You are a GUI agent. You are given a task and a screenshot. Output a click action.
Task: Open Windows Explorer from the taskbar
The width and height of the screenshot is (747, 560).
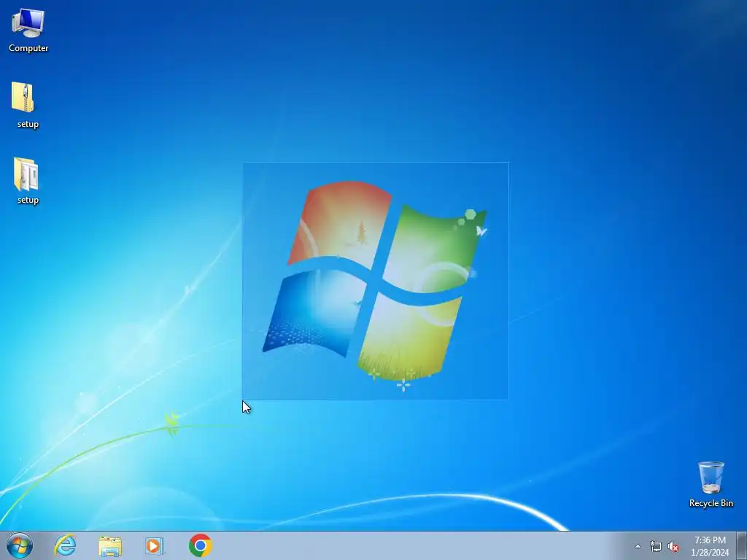(x=110, y=545)
